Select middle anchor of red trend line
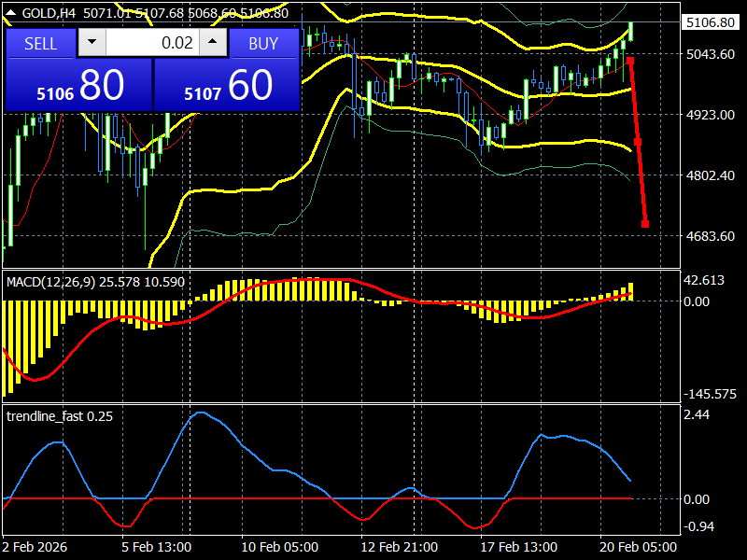The image size is (747, 560). [x=638, y=142]
